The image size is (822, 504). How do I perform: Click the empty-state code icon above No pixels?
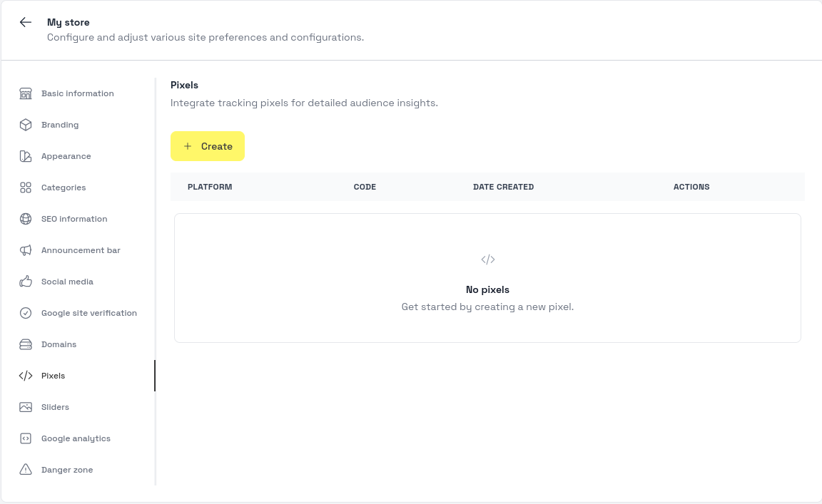(x=488, y=259)
